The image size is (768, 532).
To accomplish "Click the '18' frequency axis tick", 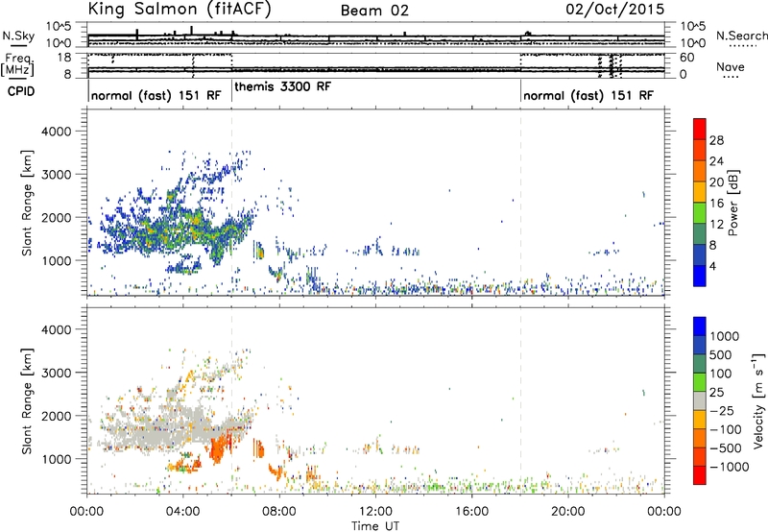I will 63,58.
